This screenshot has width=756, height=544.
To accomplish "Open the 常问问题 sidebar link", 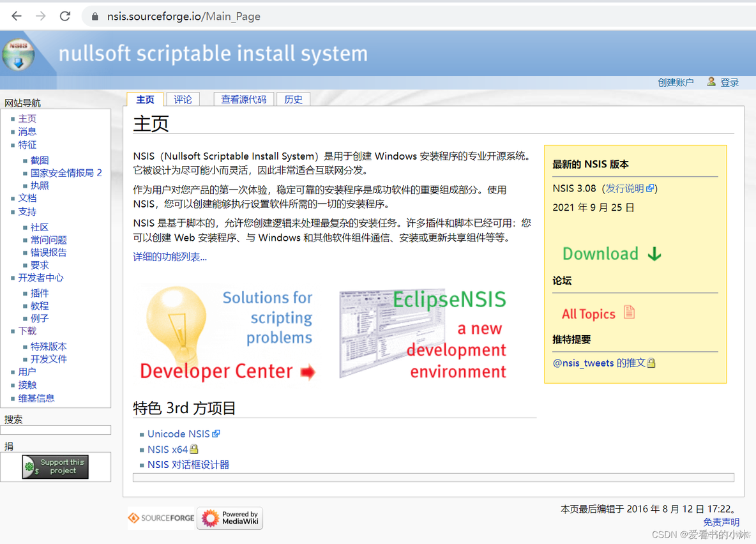I will click(x=49, y=239).
